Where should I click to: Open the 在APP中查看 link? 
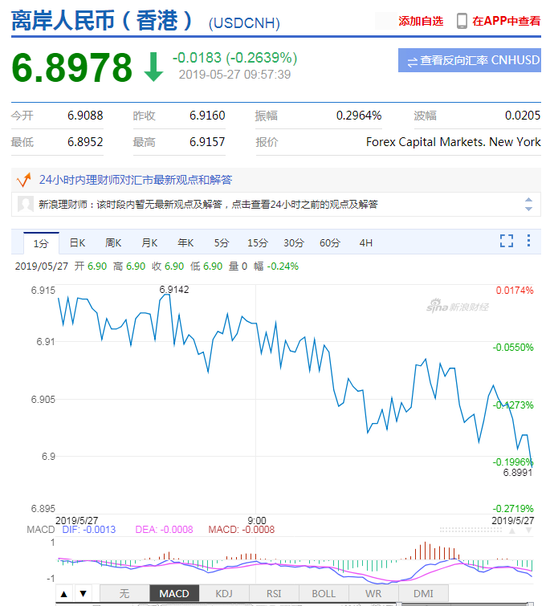point(506,21)
